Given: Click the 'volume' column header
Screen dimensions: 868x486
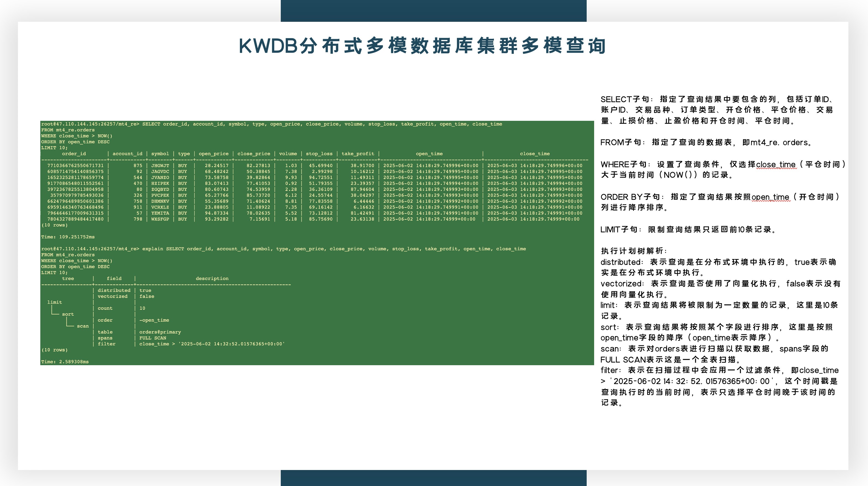Looking at the screenshot, I should (x=288, y=154).
